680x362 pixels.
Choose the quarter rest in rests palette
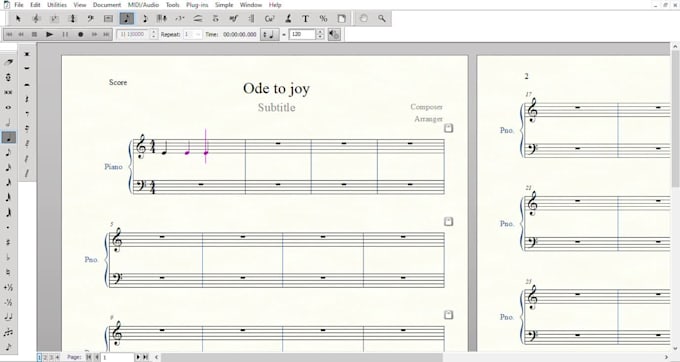27,99
